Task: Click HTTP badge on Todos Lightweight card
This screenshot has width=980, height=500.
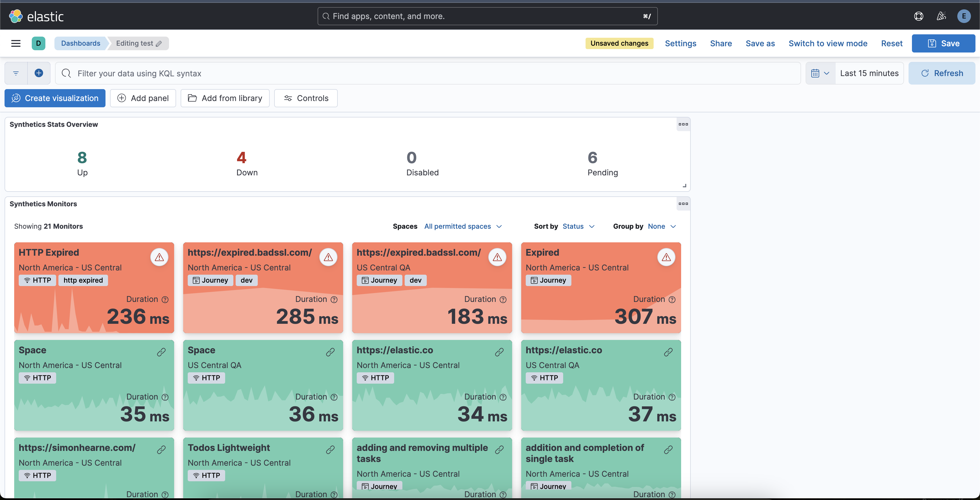Action: point(206,475)
